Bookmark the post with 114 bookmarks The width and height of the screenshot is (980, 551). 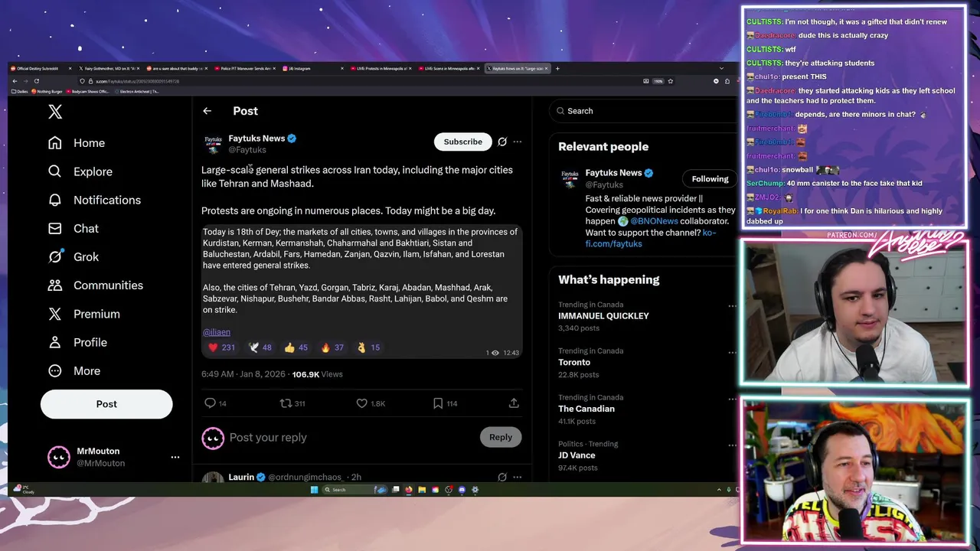pos(445,403)
